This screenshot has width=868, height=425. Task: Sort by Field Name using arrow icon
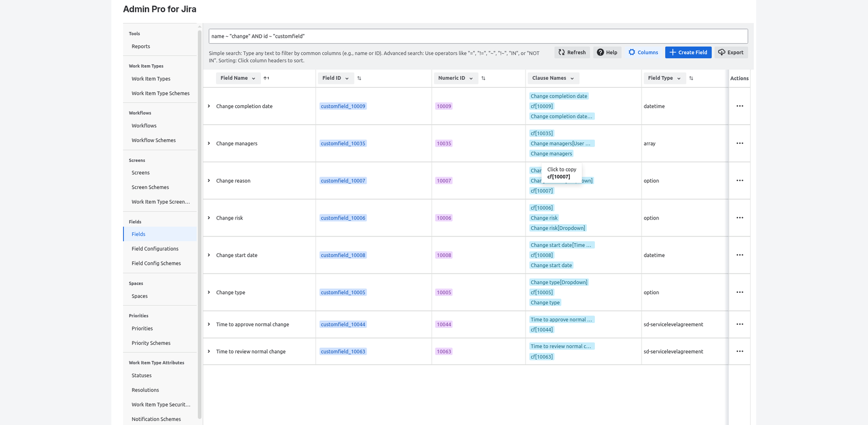[x=267, y=78]
